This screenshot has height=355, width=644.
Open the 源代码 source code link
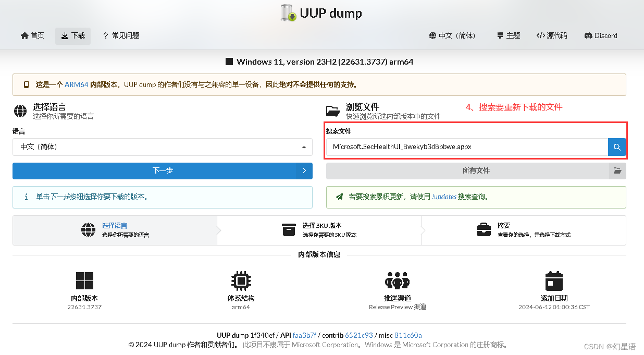click(552, 36)
